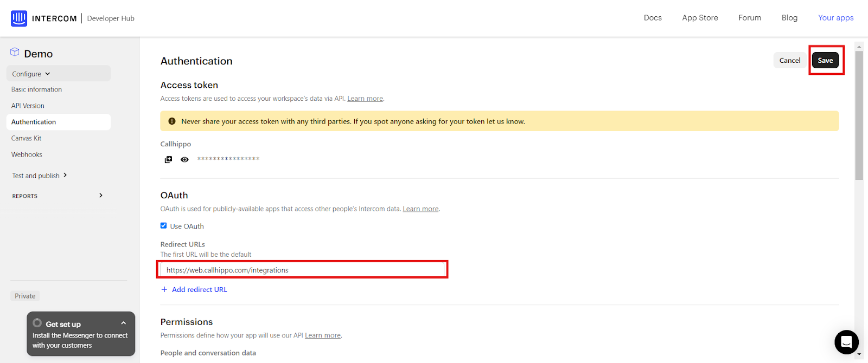Click the warning icon in yellow banner
The width and height of the screenshot is (868, 363).
click(x=172, y=121)
